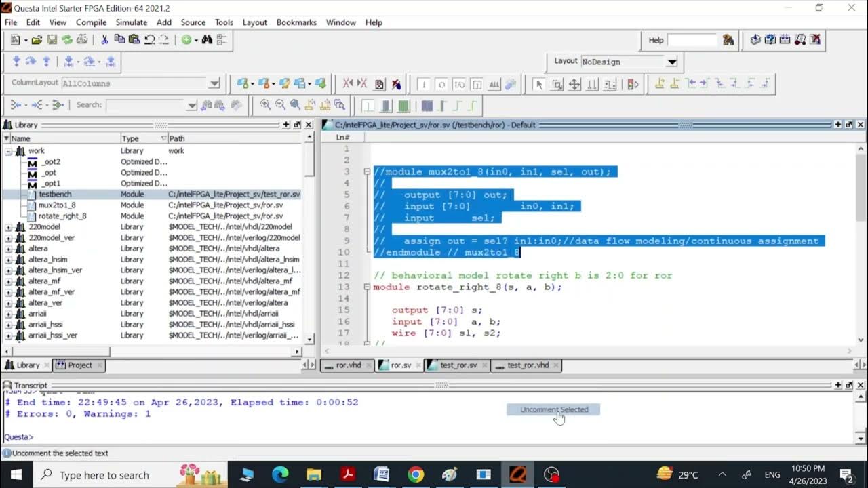Click the Open file folder icon

37,40
